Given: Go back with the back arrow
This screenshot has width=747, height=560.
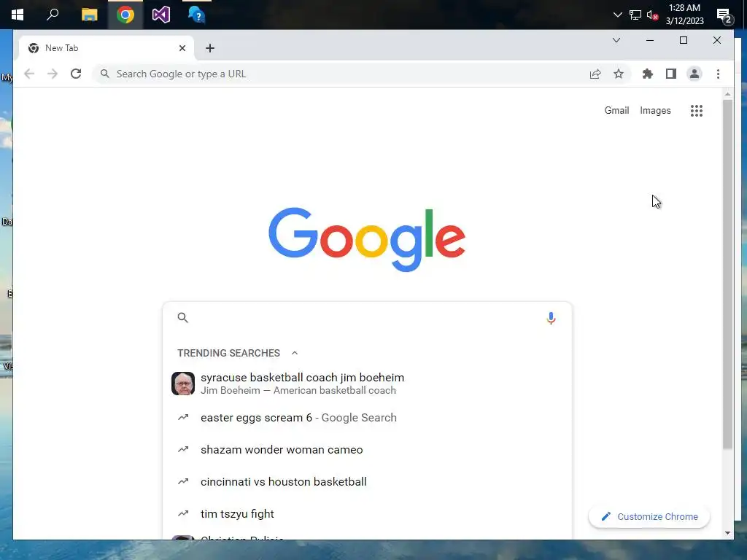Looking at the screenshot, I should (29, 74).
